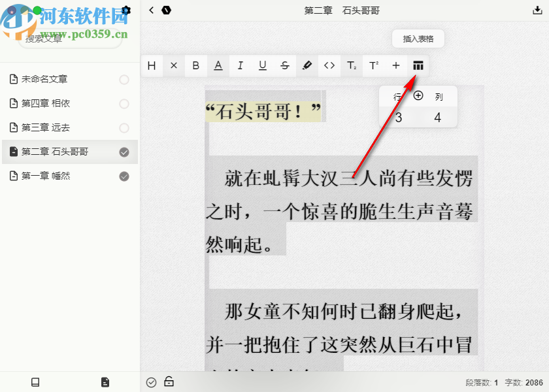
Task: Toggle the unlock icon in status bar
Action: point(169,381)
